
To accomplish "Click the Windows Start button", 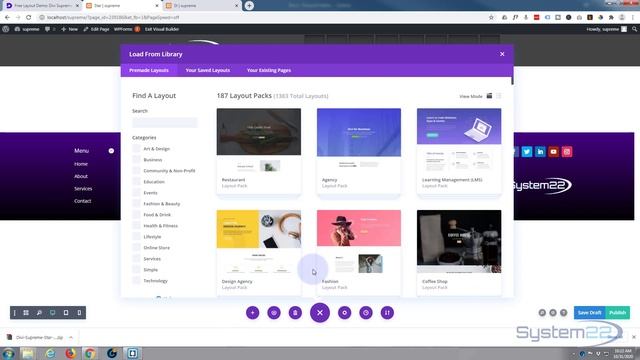I will (x=8, y=353).
